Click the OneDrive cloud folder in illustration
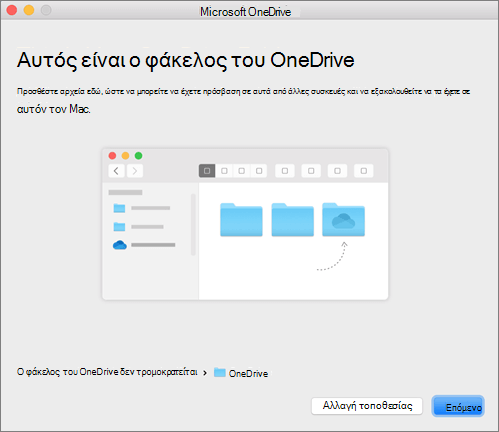The image size is (499, 432). point(343,219)
